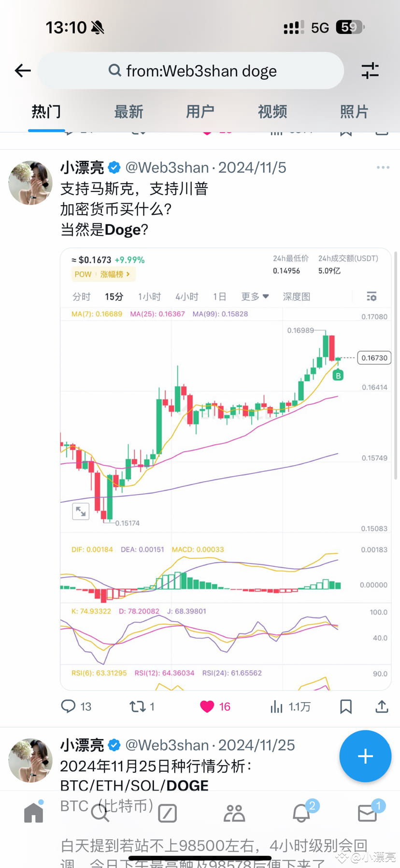The image size is (400, 868).
Task: Tap MA(7): 0.16689 indicator label
Action: click(x=97, y=314)
